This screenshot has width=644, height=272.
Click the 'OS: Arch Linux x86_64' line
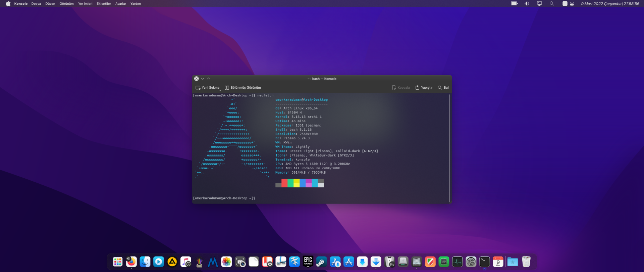point(297,108)
